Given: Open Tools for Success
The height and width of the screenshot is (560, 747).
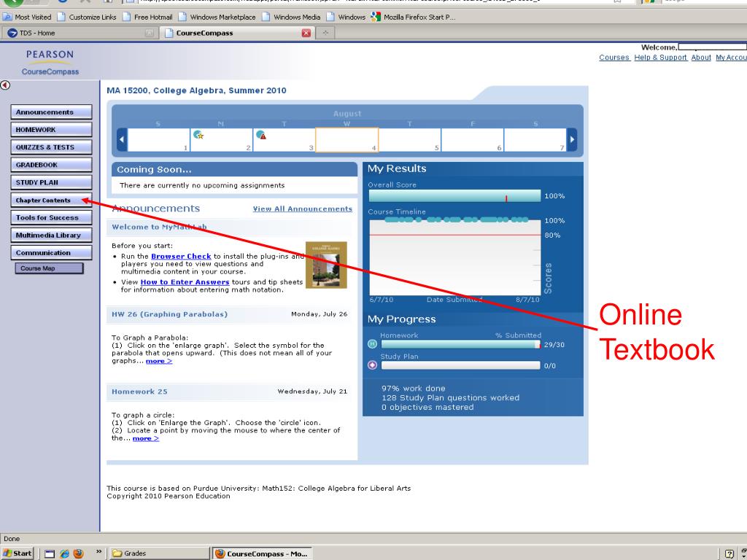Looking at the screenshot, I should 51,217.
